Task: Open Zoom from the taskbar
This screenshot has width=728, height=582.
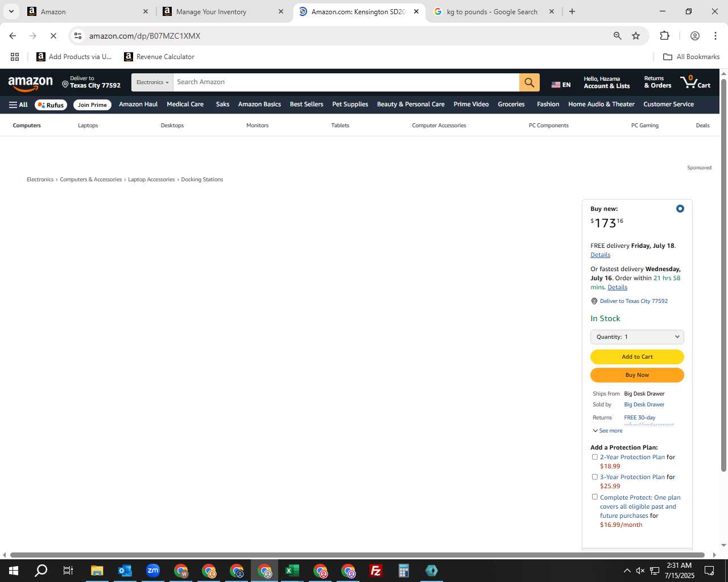Action: point(152,571)
